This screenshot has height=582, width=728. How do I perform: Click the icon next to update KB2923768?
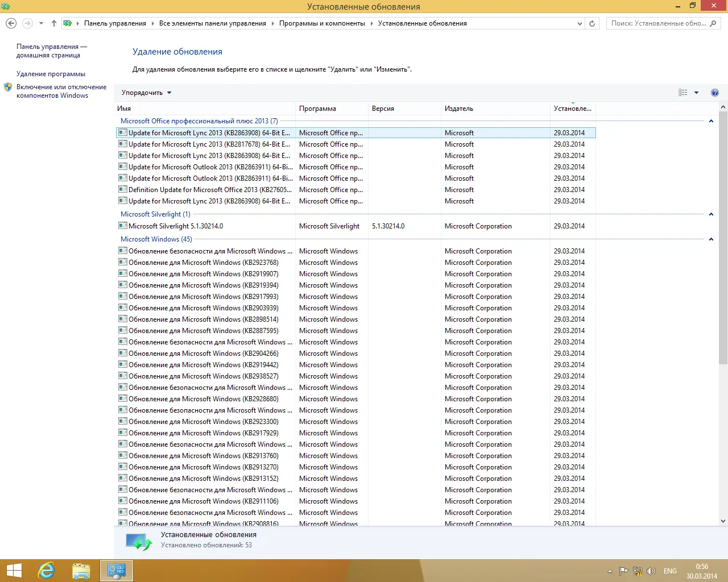[x=123, y=262]
